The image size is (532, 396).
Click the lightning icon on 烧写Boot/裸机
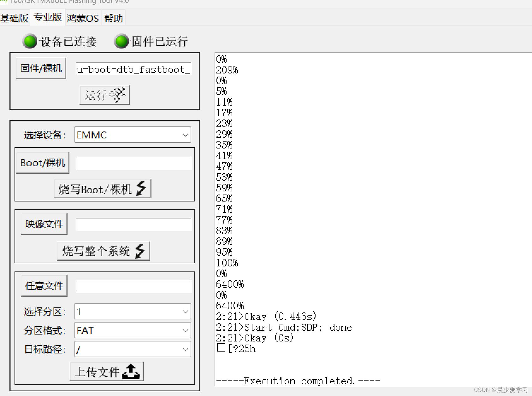141,189
